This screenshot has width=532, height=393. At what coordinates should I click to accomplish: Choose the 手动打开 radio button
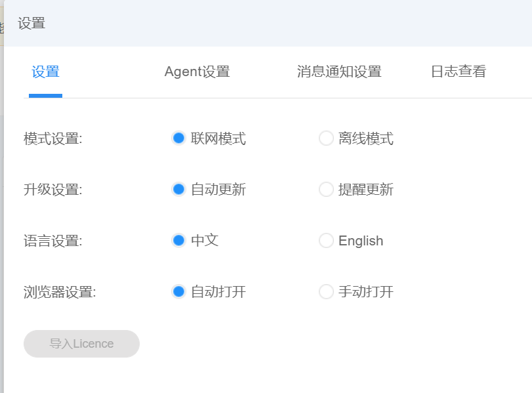point(326,291)
